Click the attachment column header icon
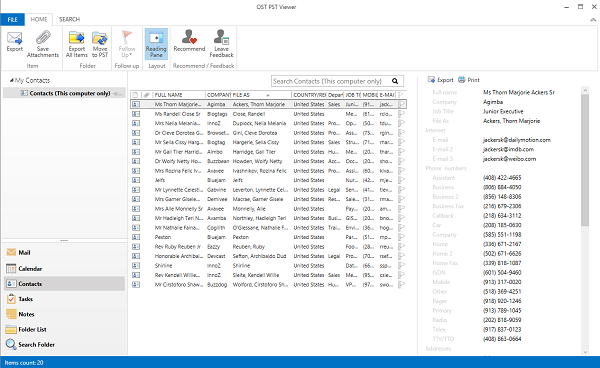Screen dimensions: 600x368 147,95
